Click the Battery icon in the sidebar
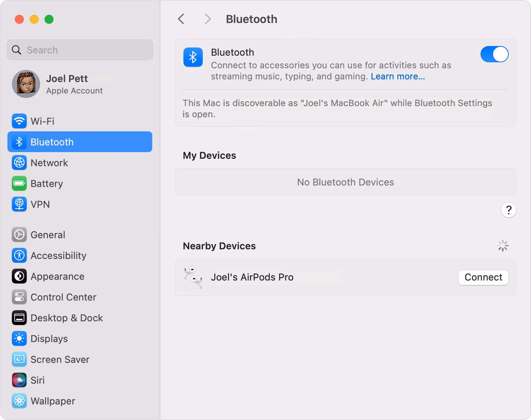531x420 pixels. click(19, 183)
